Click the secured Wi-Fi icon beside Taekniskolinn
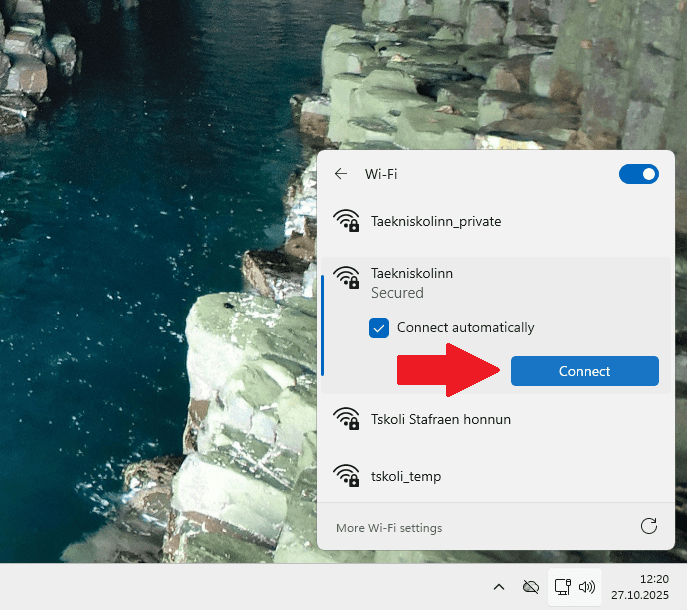687x610 pixels. [347, 277]
